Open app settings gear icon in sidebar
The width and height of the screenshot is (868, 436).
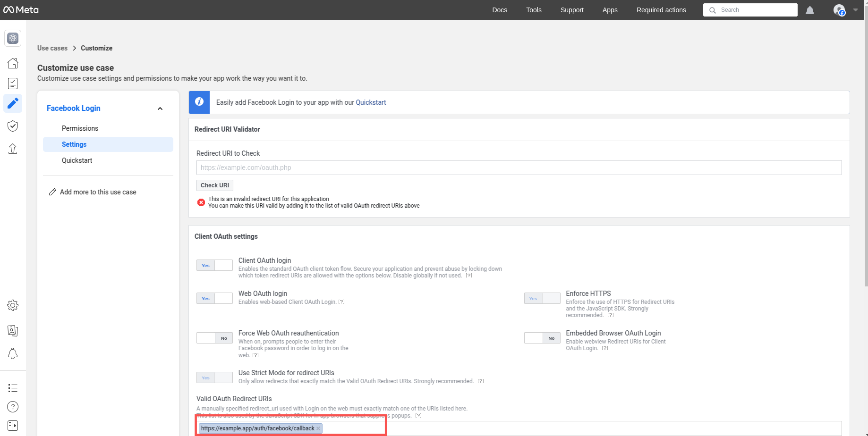coord(13,305)
